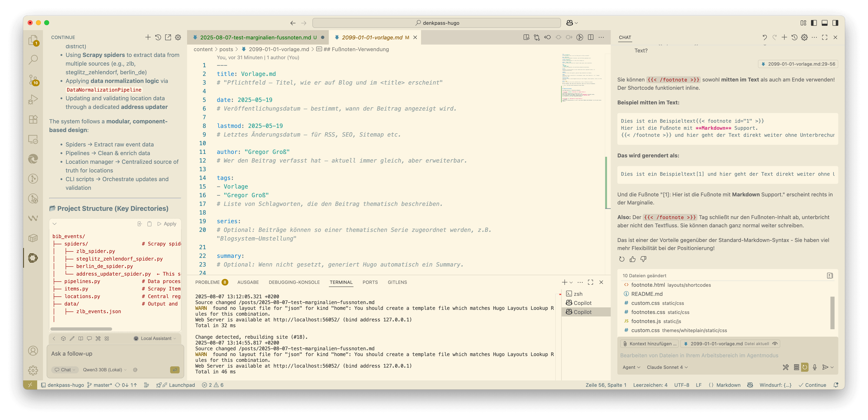The width and height of the screenshot is (868, 420).
Task: Retry the last chat response
Action: pos(622,259)
